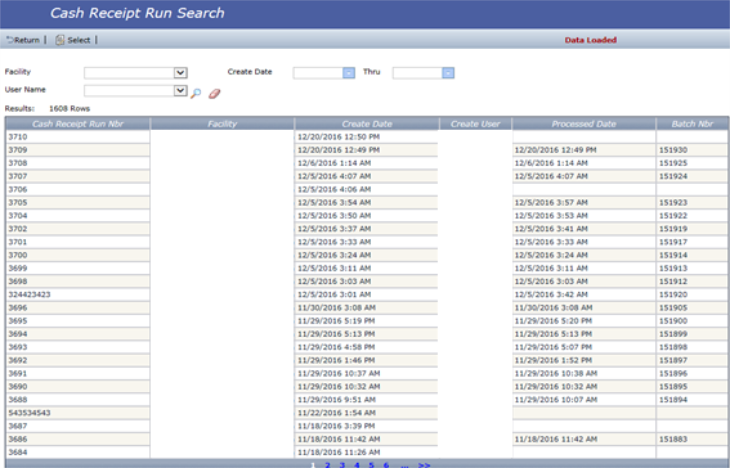Image resolution: width=730 pixels, height=468 pixels.
Task: Jump to last page with >> link
Action: (x=424, y=465)
